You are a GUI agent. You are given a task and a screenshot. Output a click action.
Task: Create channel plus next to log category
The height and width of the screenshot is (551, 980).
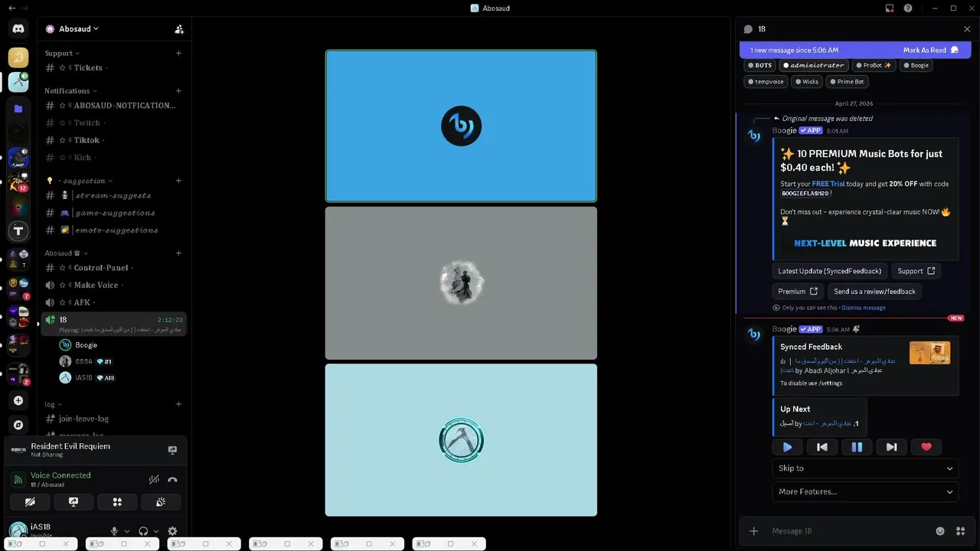point(178,404)
